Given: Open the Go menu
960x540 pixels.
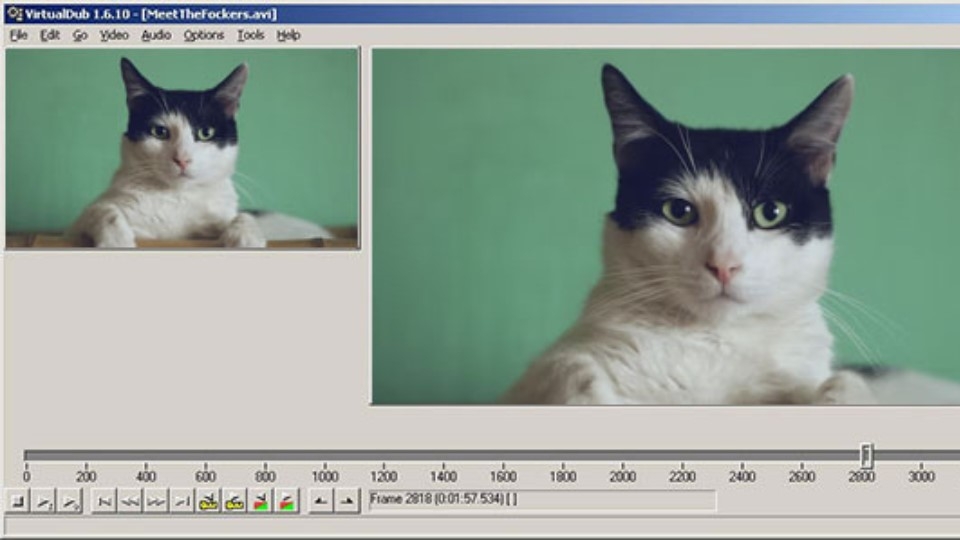Looking at the screenshot, I should click(x=80, y=36).
